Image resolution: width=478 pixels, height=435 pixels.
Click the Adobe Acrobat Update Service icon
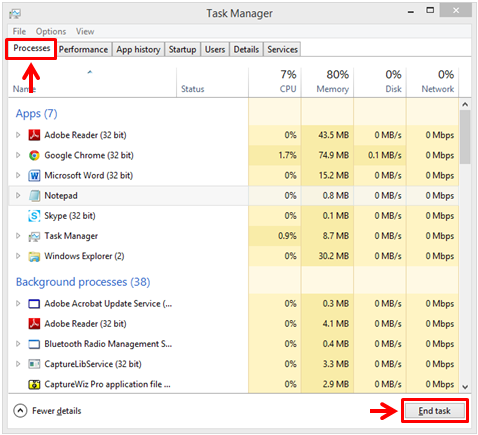(x=34, y=304)
